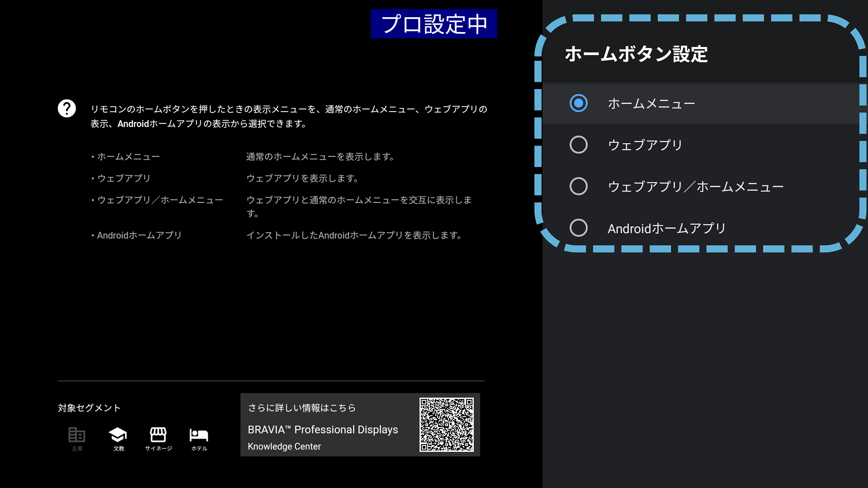Open the BRAVIA Professional Displays link
868x488 pixels.
[323, 430]
